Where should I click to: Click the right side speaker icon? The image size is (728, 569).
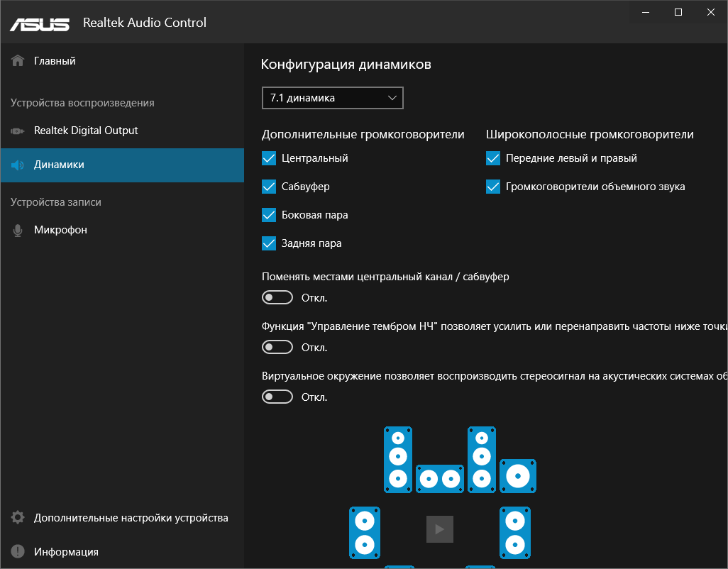515,532
